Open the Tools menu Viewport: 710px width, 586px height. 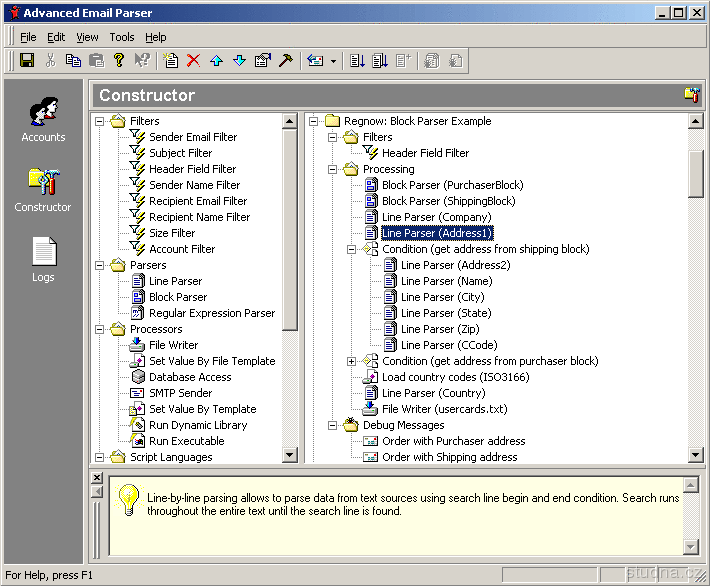coord(122,37)
